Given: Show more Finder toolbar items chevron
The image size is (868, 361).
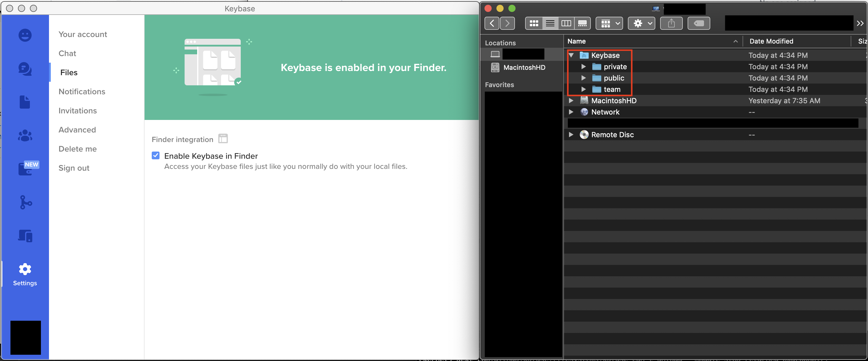Looking at the screenshot, I should (860, 23).
